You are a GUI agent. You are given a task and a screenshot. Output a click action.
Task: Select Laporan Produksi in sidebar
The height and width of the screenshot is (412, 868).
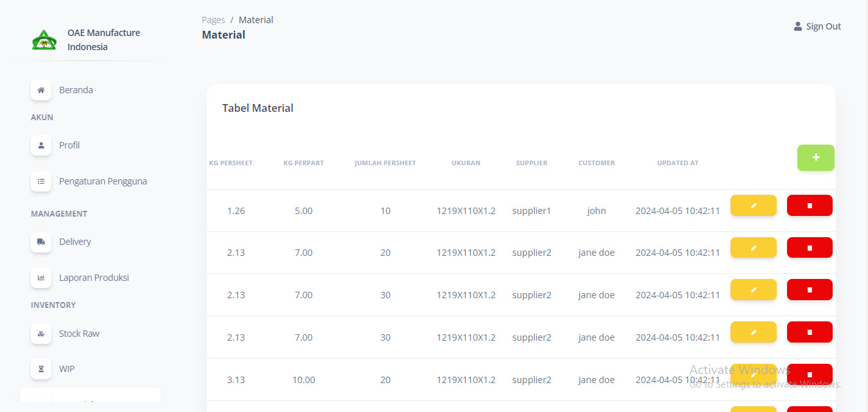tap(94, 278)
